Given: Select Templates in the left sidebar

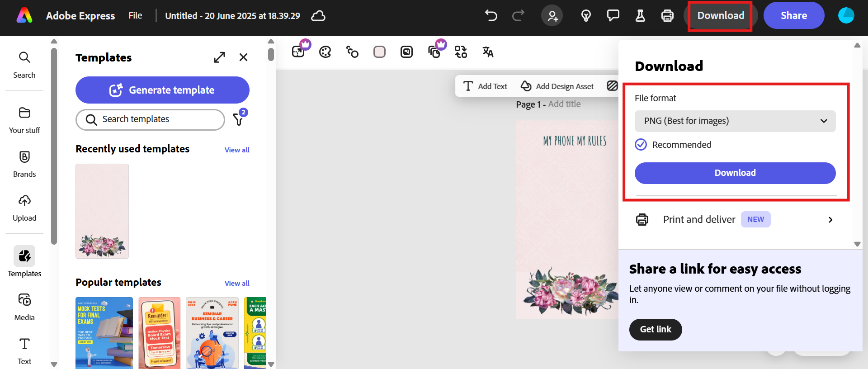Looking at the screenshot, I should pos(24,261).
